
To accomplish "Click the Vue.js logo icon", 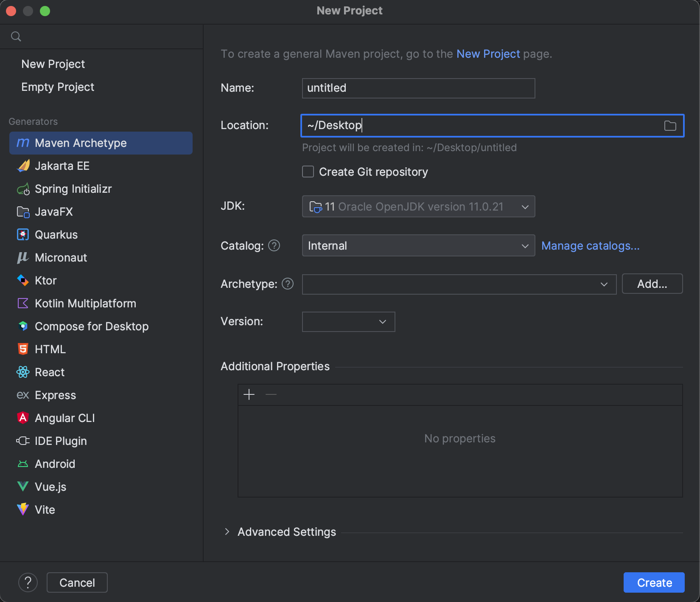I will pos(23,487).
